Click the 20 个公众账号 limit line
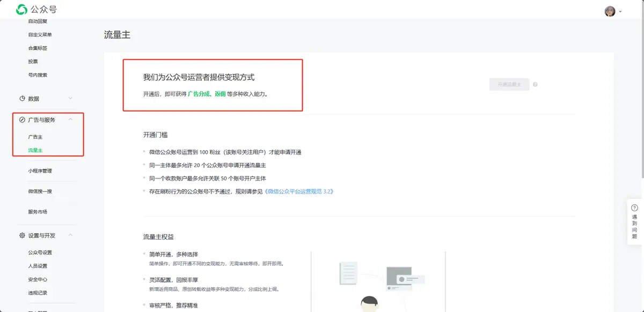The height and width of the screenshot is (312, 644). [x=207, y=165]
